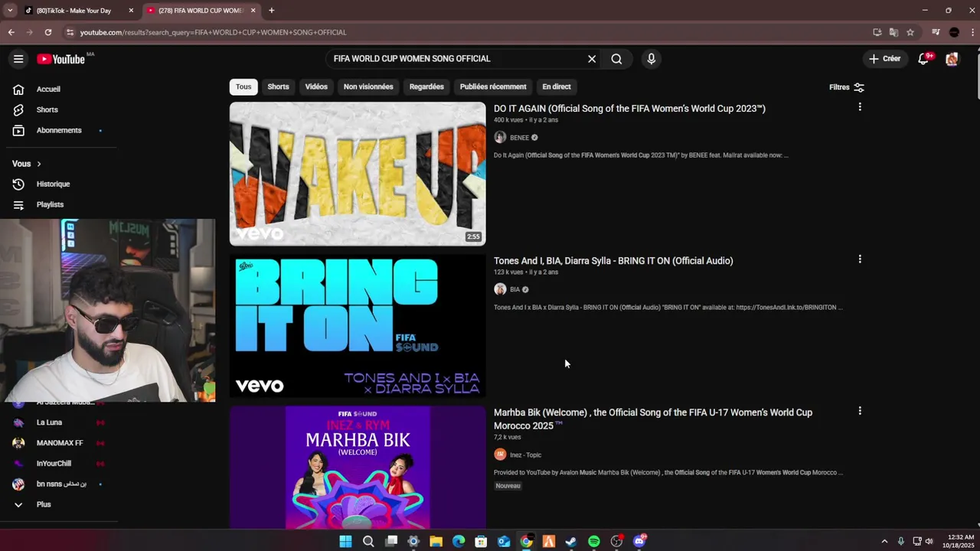Bookmark this page with star icon
This screenshot has width=980, height=551.
point(910,32)
